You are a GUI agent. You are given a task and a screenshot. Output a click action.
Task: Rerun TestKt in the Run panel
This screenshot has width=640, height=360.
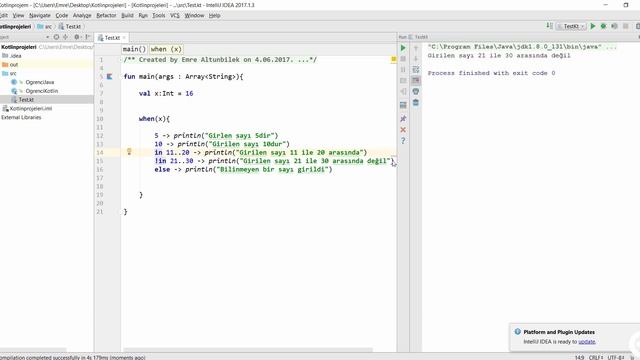click(403, 48)
